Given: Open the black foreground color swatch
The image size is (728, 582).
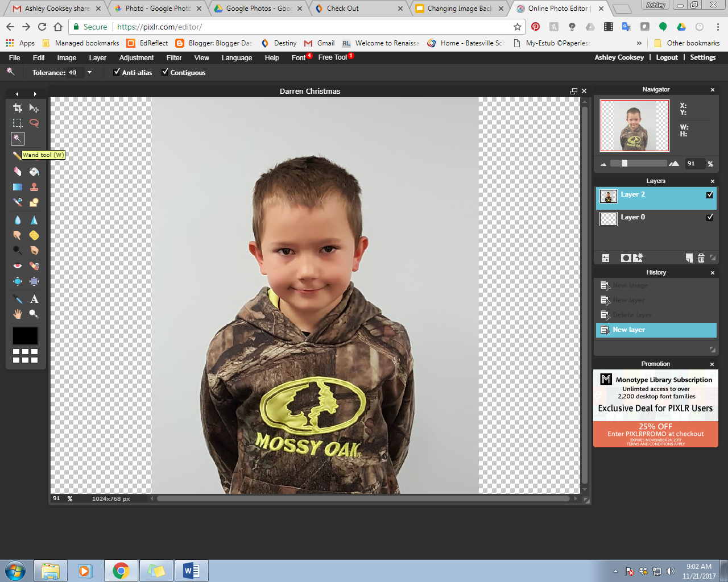Looking at the screenshot, I should tap(26, 336).
